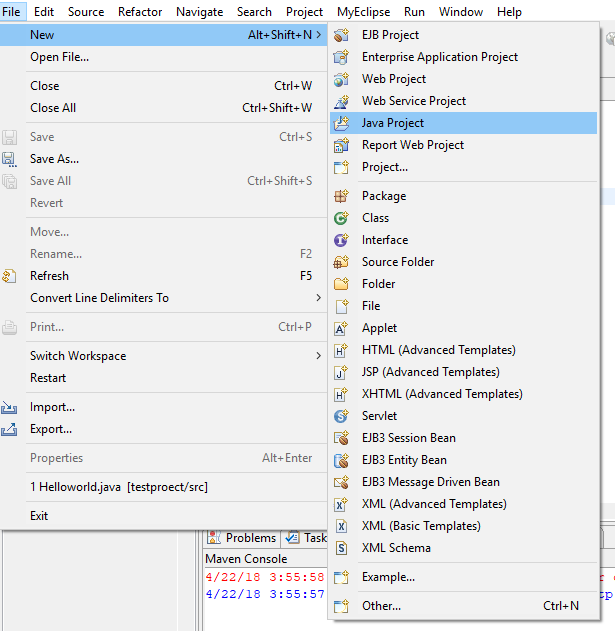Image resolution: width=615 pixels, height=631 pixels.
Task: Click the Import icon
Action: click(9, 407)
